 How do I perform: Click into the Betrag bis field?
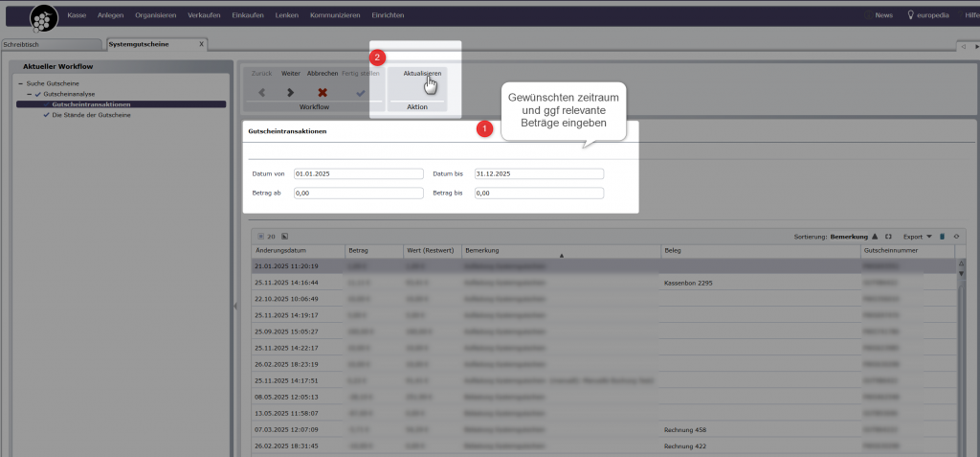[539, 193]
